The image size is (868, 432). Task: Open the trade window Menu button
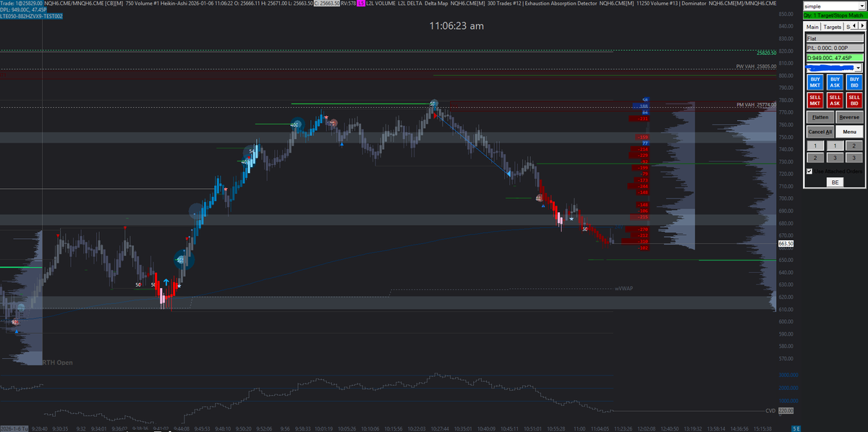pos(849,132)
